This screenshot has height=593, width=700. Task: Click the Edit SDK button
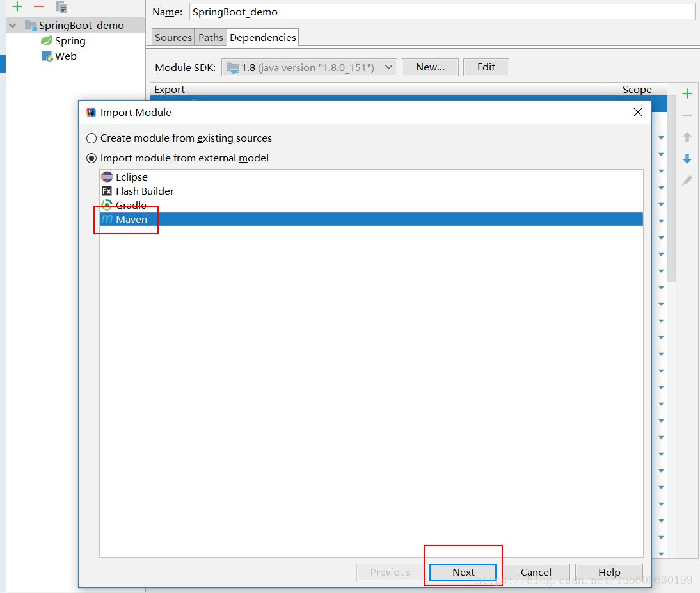(486, 67)
